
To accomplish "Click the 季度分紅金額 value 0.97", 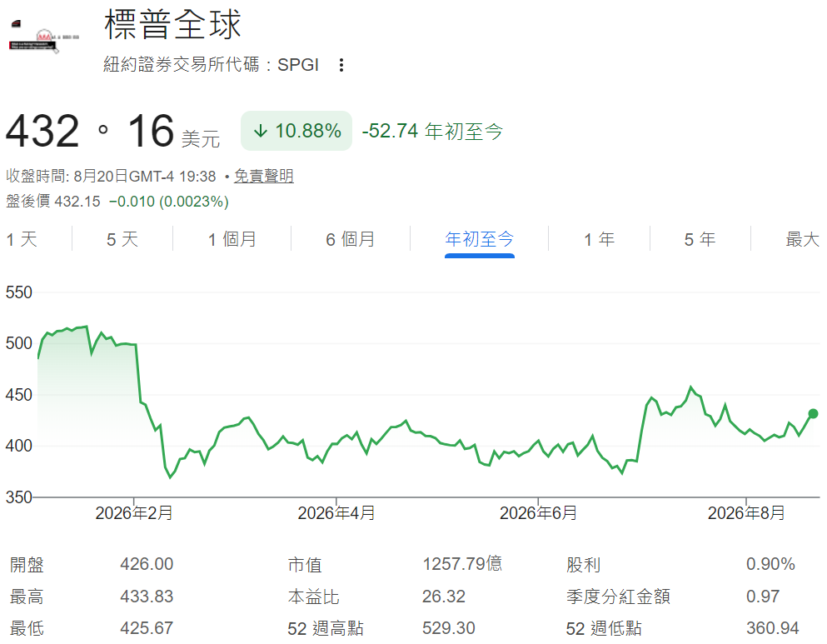I will (763, 597).
